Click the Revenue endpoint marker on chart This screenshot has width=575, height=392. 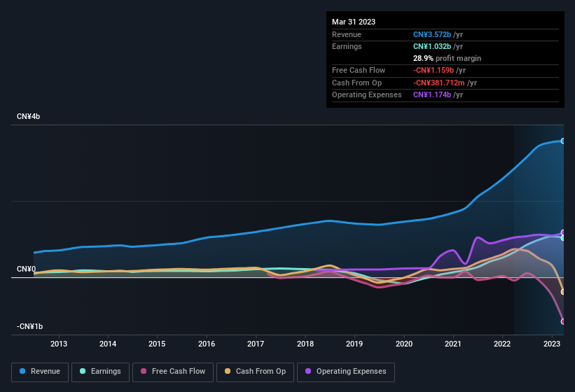pyautogui.click(x=563, y=141)
